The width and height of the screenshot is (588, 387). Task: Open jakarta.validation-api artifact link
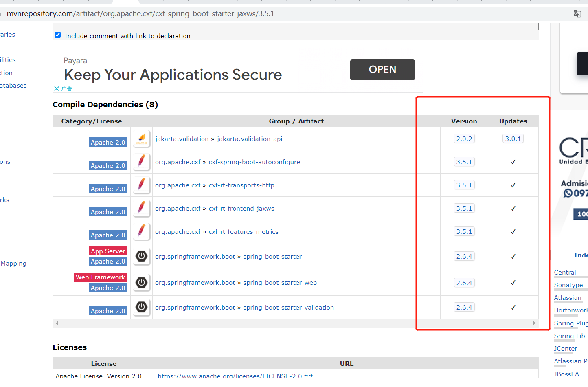tap(250, 139)
